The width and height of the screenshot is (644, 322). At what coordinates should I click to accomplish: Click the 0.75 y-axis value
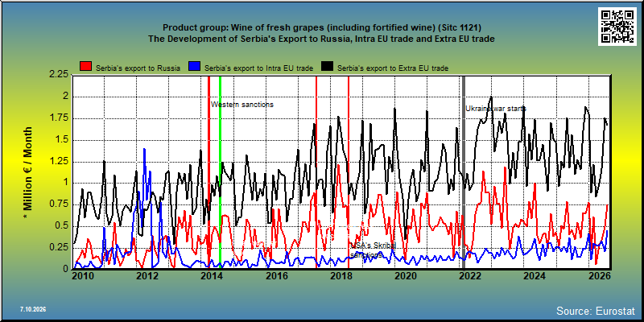click(58, 204)
